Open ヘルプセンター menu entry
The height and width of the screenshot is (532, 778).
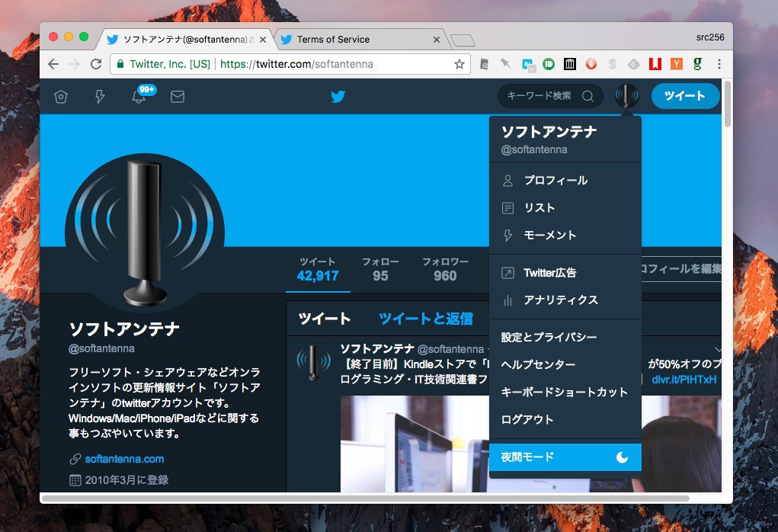click(x=565, y=364)
